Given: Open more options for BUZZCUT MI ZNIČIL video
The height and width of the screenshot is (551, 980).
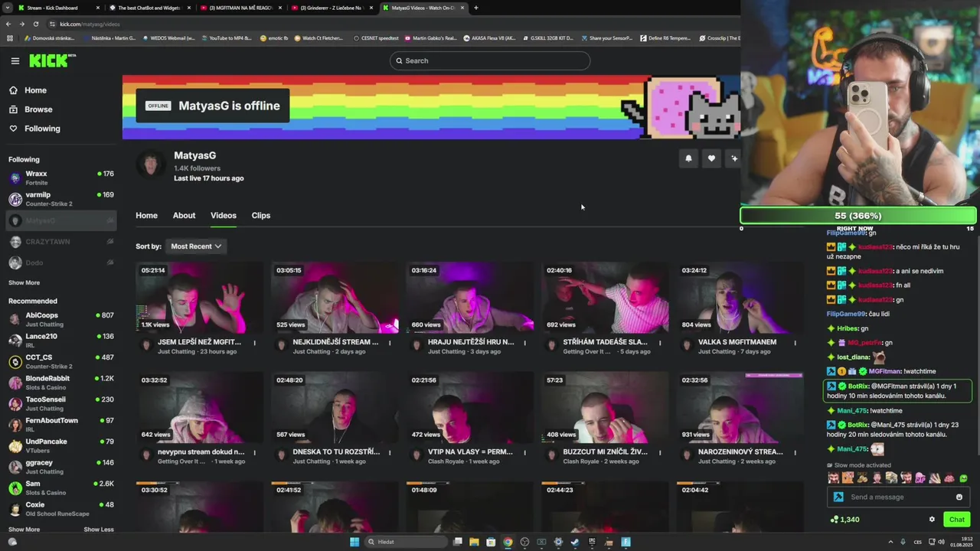Looking at the screenshot, I should tap(660, 452).
